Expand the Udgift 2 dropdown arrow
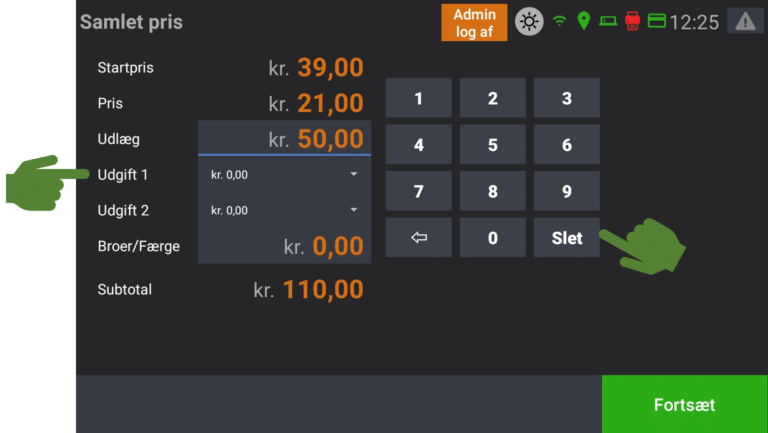Viewport: 768px width, 433px height. 354,210
